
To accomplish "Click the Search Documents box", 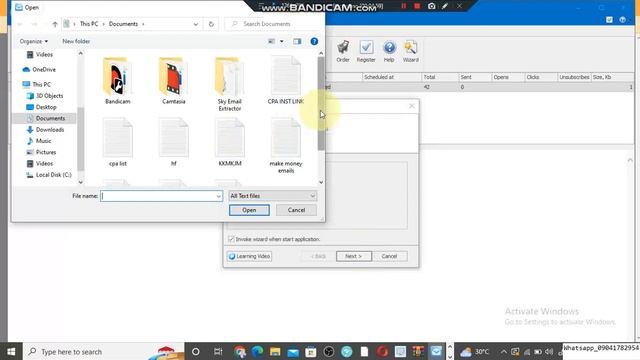I will 273,24.
